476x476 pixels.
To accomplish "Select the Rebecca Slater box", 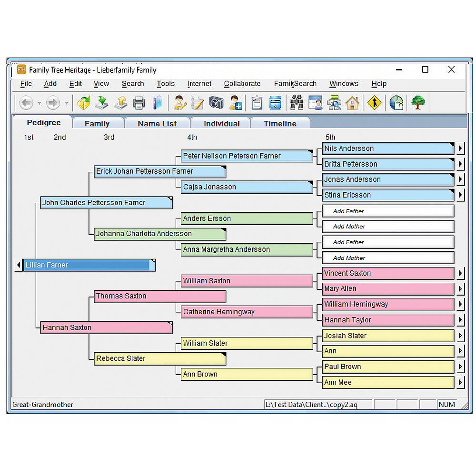I will (x=160, y=359).
